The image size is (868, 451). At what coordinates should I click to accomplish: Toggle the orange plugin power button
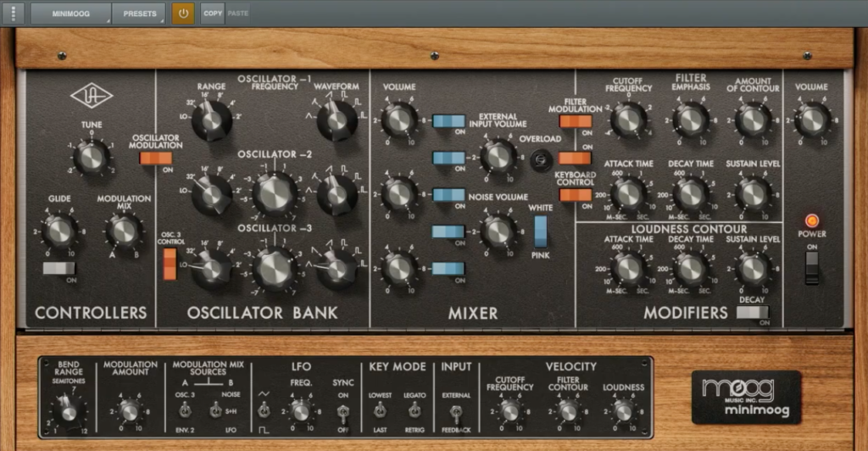pos(183,14)
